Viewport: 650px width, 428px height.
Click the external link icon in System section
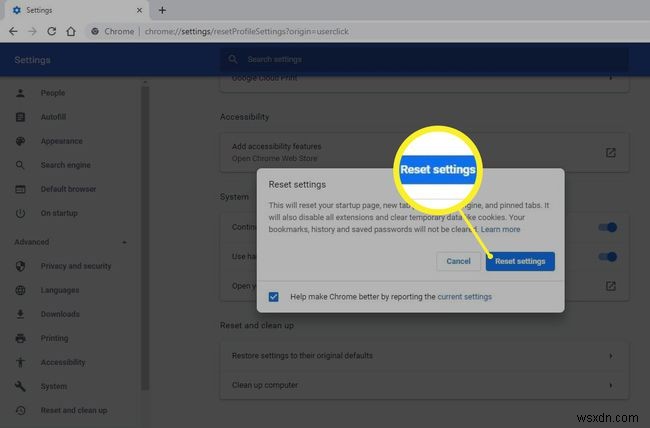click(611, 286)
